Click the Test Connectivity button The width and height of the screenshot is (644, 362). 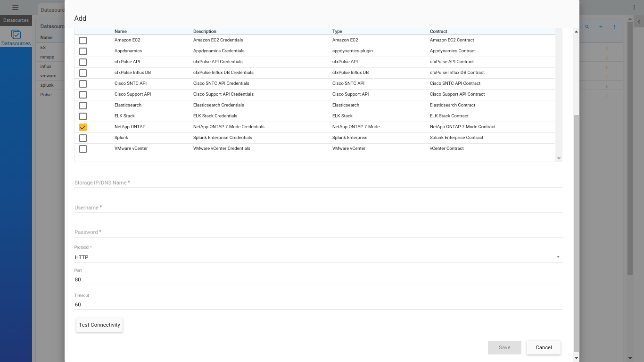coord(99,325)
